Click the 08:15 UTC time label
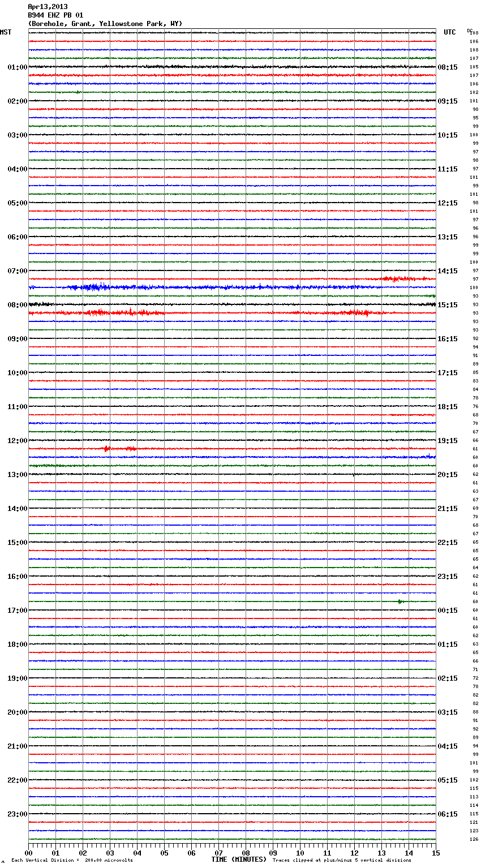Viewport: 481px width, 868px height. [448, 67]
